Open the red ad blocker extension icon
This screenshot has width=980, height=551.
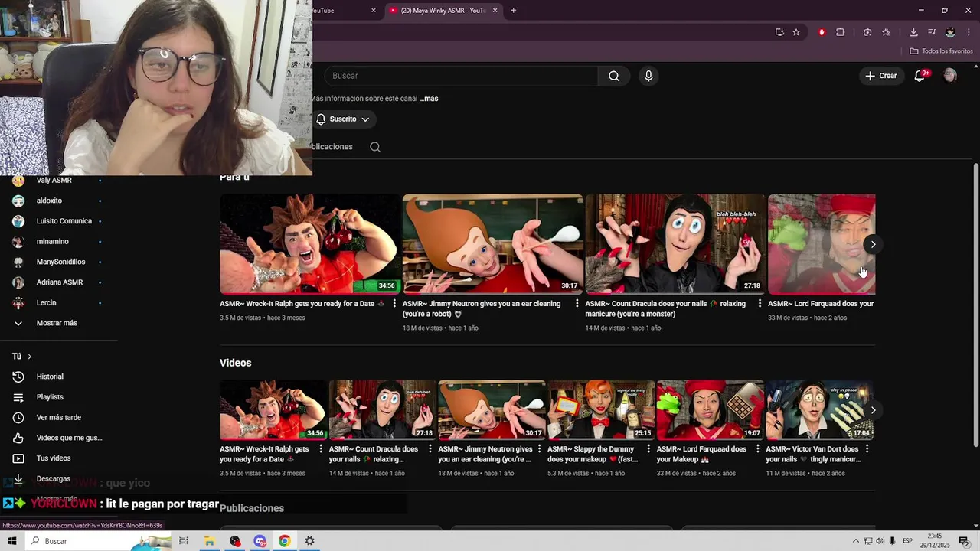click(822, 32)
